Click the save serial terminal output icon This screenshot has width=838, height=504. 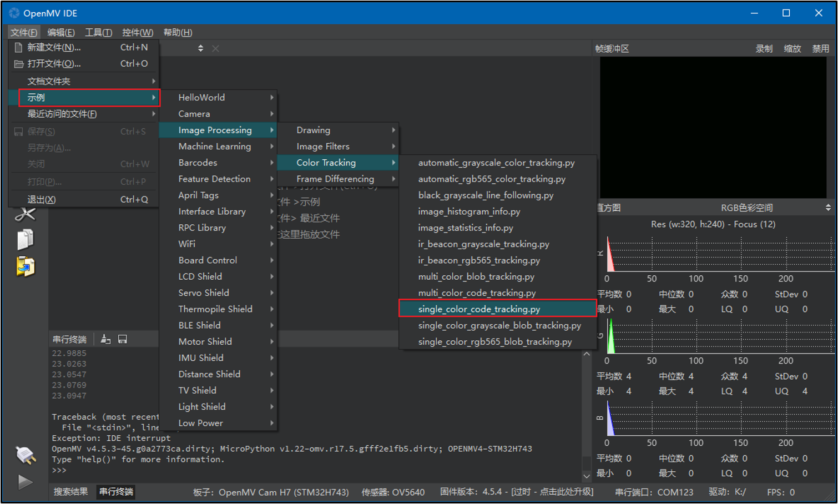(x=123, y=339)
